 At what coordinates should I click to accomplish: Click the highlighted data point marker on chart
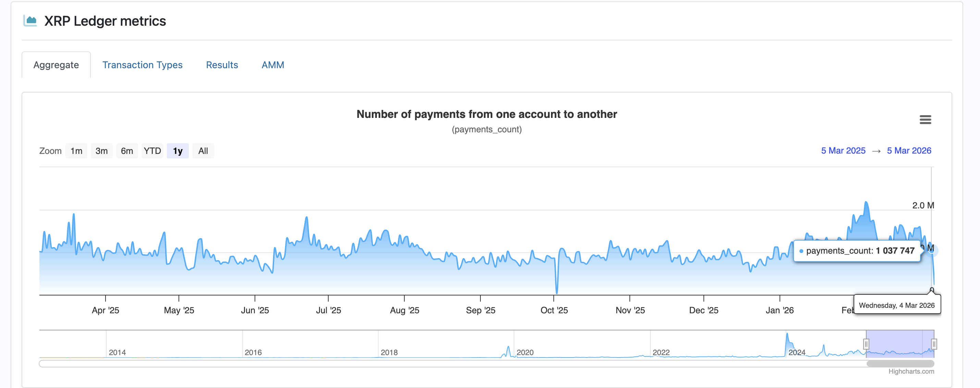click(x=931, y=250)
